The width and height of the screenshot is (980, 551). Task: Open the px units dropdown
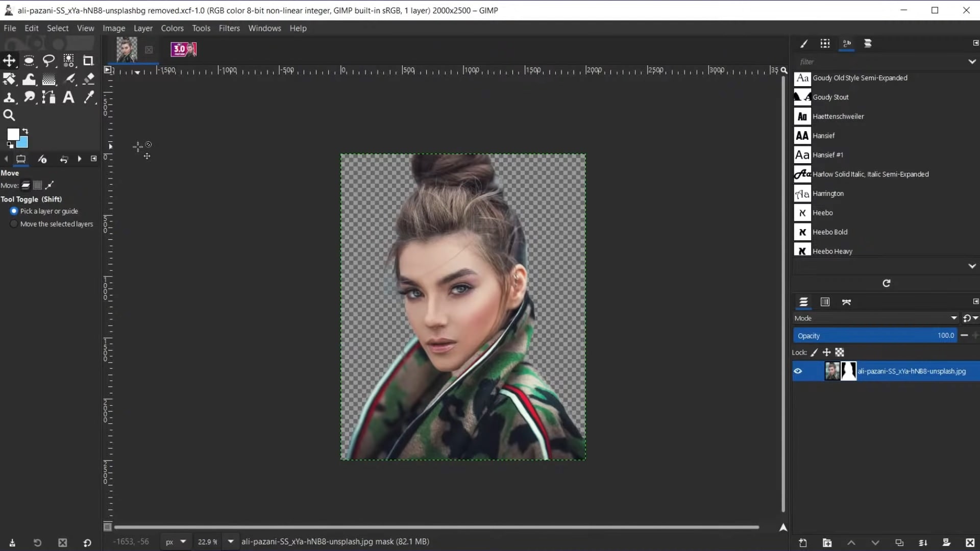pyautogui.click(x=176, y=542)
